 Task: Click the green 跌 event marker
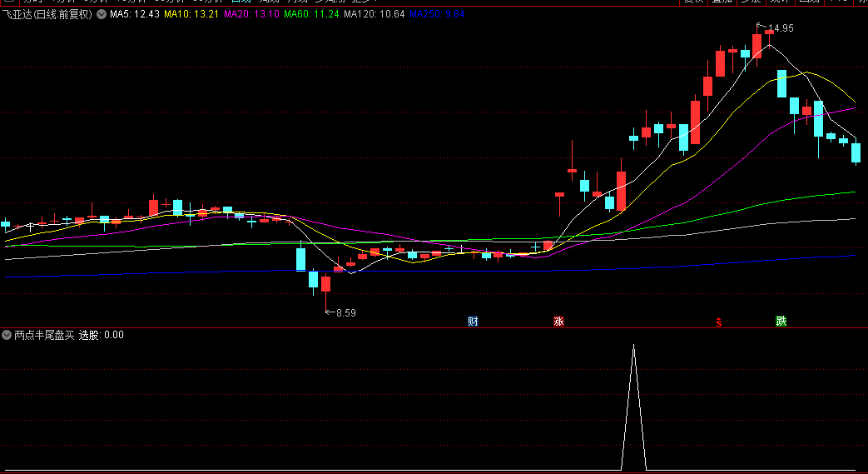pos(781,321)
